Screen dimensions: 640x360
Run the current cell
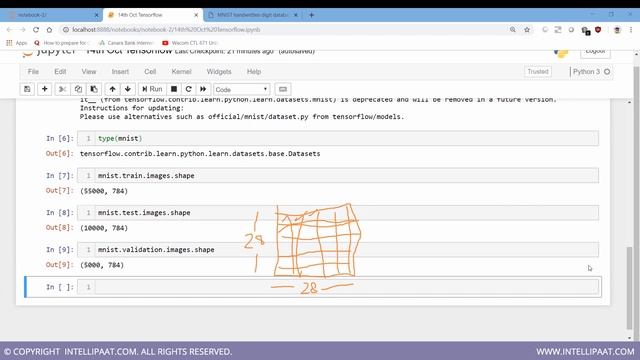coord(152,89)
